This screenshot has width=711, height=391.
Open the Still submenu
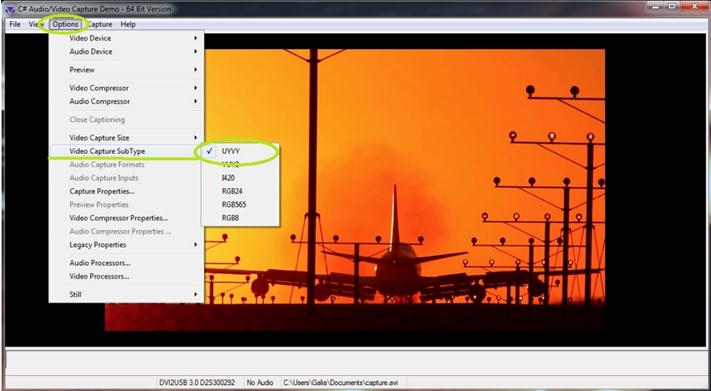coord(127,294)
